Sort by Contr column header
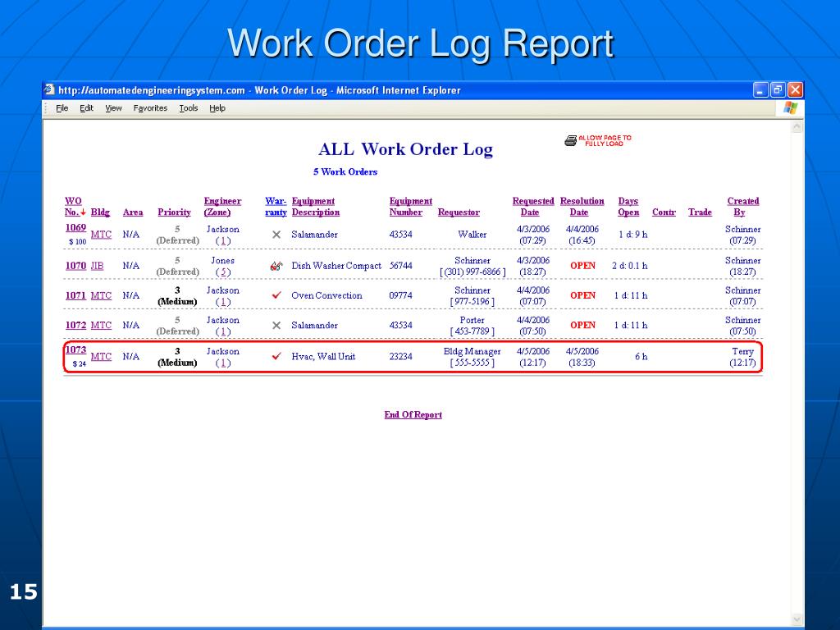Screen dimensions: 840x630 664,212
